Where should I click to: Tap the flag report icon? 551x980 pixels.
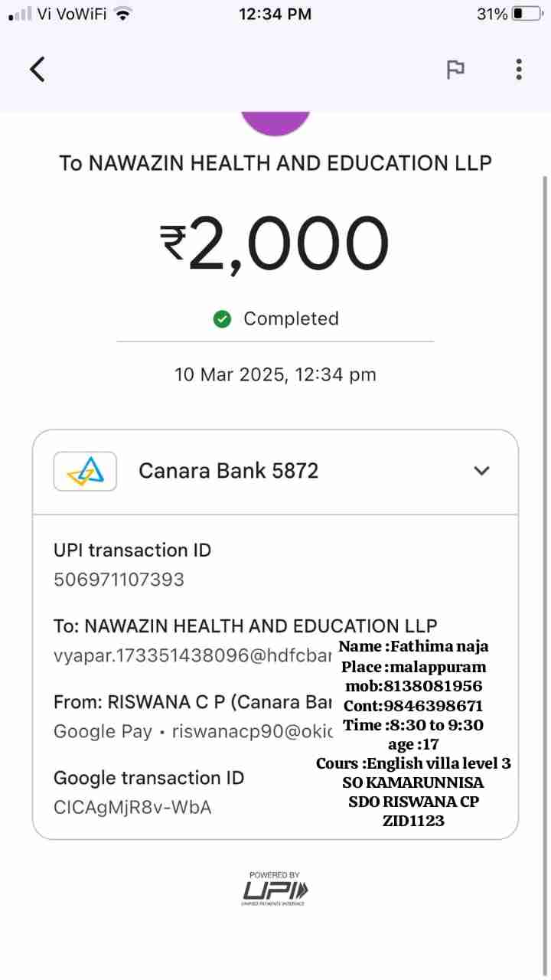click(455, 70)
